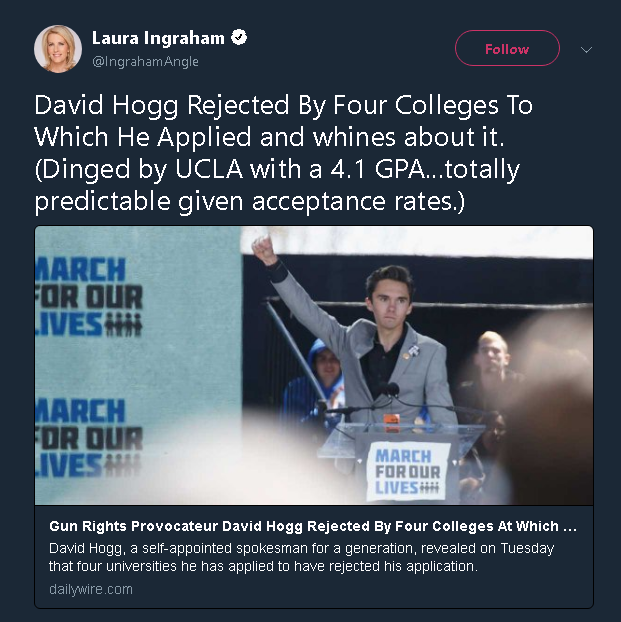The image size is (621, 622).
Task: Click the speaker's gray blazer in the photo
Action: pyautogui.click(x=420, y=370)
